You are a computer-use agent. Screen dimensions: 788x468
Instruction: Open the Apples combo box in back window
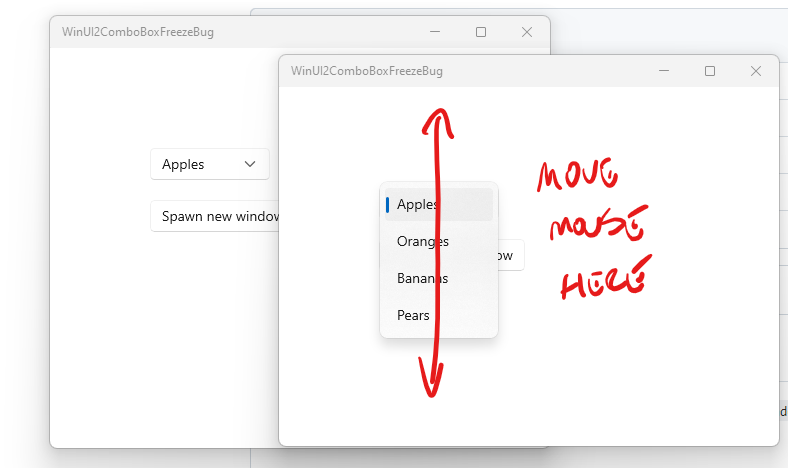click(210, 164)
